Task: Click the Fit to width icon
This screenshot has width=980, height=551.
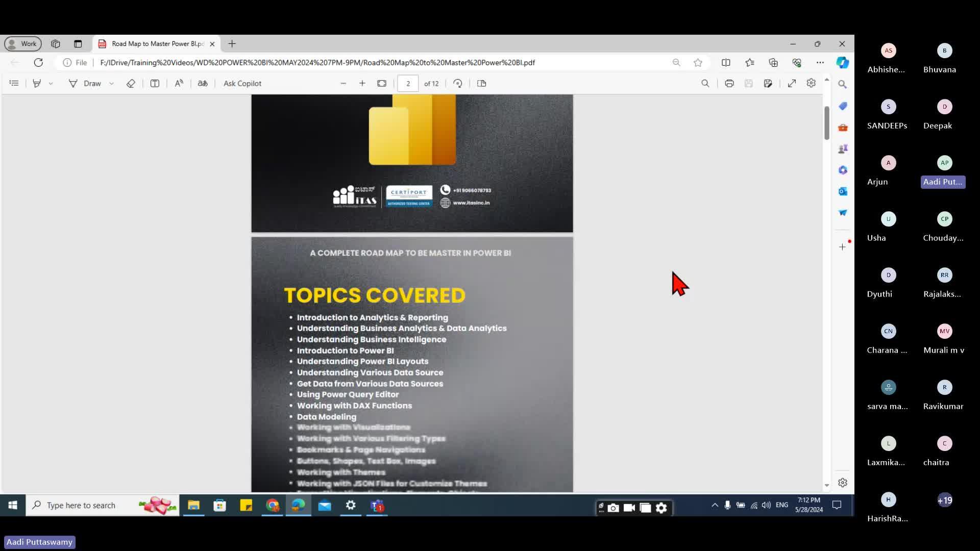Action: click(x=382, y=83)
